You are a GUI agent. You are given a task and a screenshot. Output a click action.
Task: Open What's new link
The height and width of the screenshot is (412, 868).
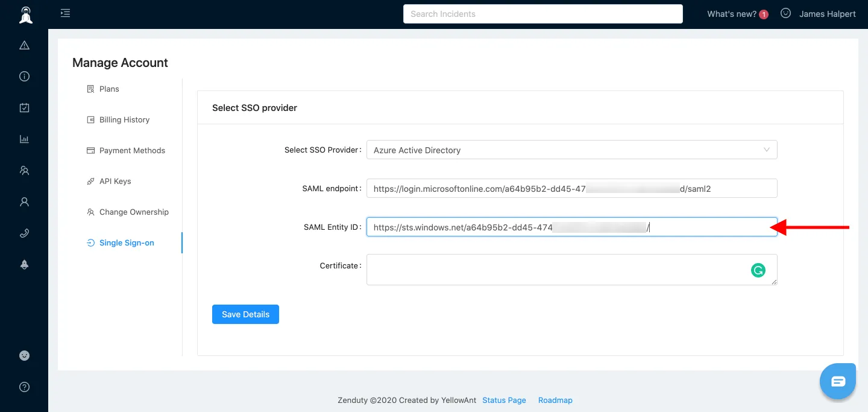(x=732, y=14)
